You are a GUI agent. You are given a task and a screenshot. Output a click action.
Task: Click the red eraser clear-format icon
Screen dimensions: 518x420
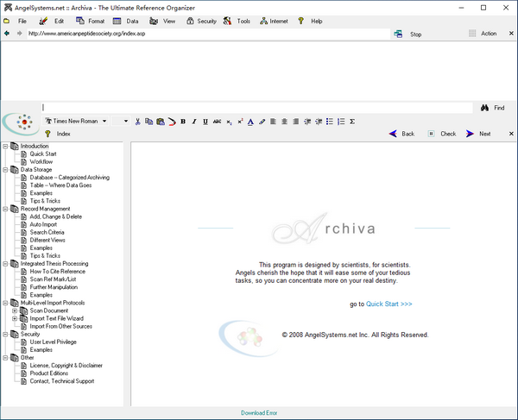pos(172,122)
